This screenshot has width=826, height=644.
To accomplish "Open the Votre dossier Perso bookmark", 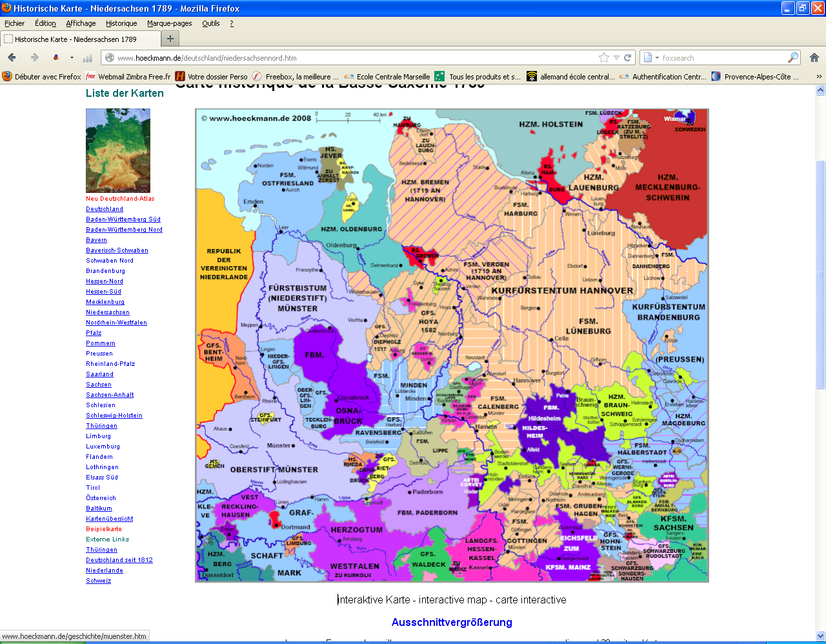I will coord(212,76).
